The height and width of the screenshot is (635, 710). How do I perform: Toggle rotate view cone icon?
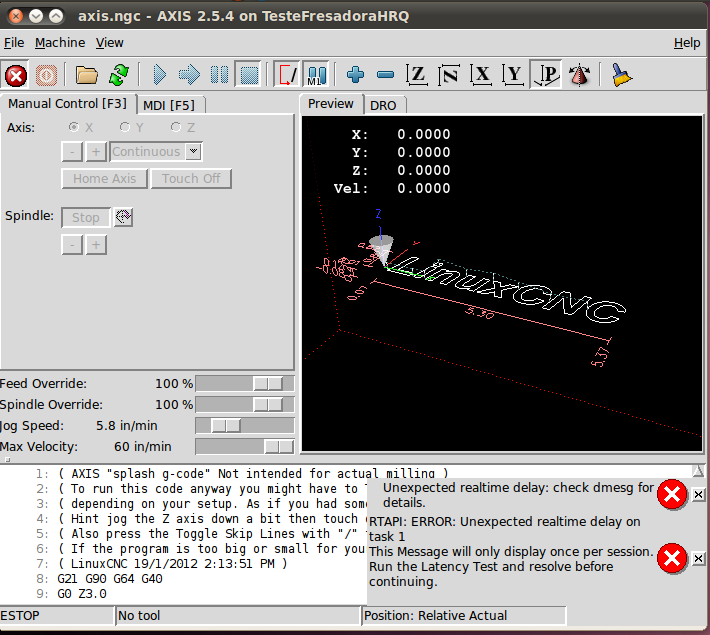pos(579,75)
